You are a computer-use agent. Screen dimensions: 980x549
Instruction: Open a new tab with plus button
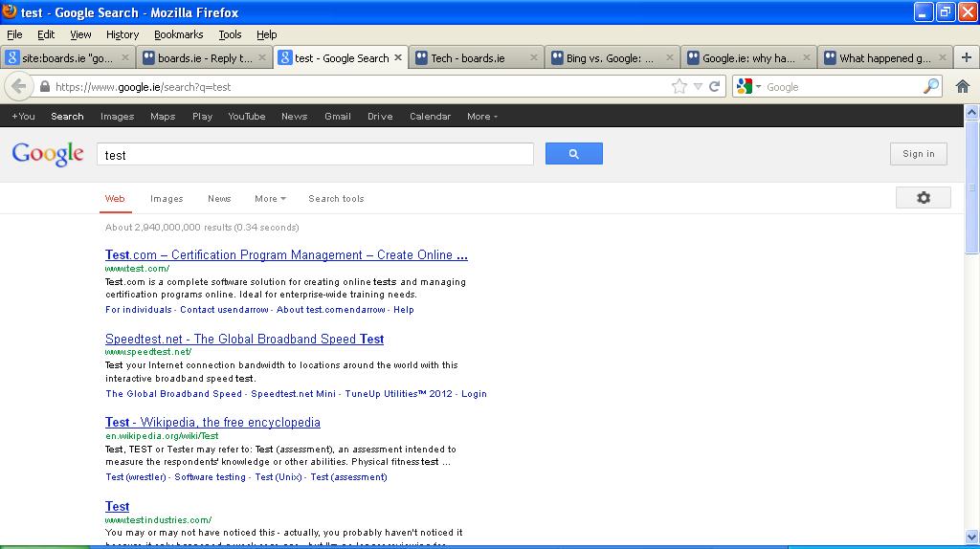[x=967, y=57]
